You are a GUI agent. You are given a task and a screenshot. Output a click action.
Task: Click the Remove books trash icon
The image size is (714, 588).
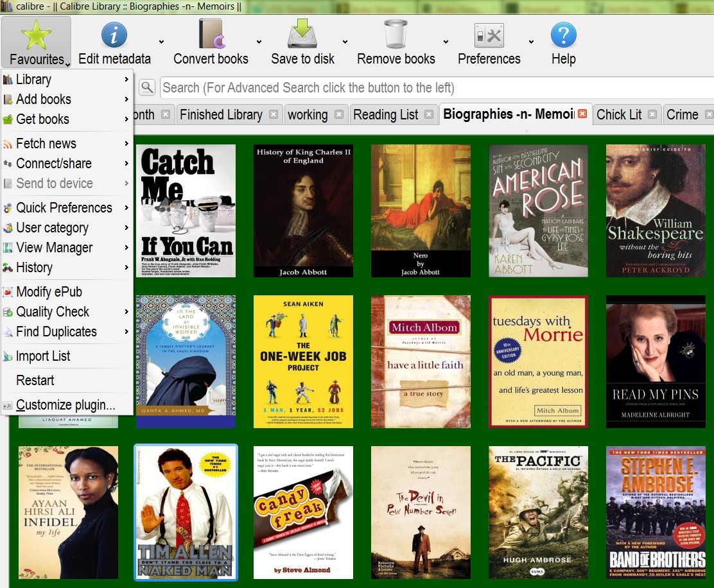396,34
